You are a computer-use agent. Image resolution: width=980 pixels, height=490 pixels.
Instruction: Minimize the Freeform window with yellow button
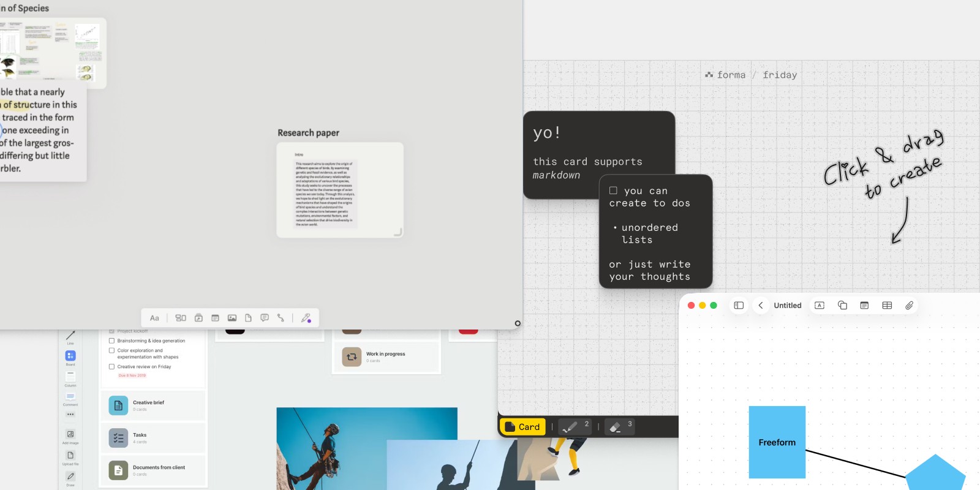tap(703, 305)
